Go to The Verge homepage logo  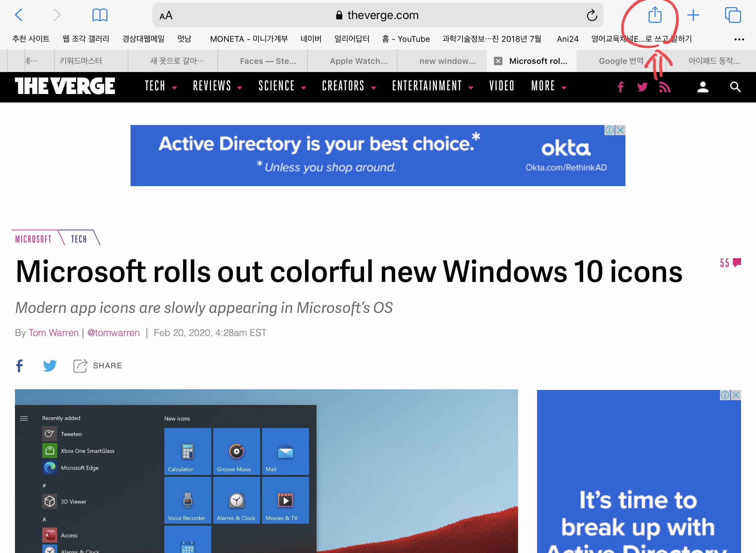pos(65,86)
